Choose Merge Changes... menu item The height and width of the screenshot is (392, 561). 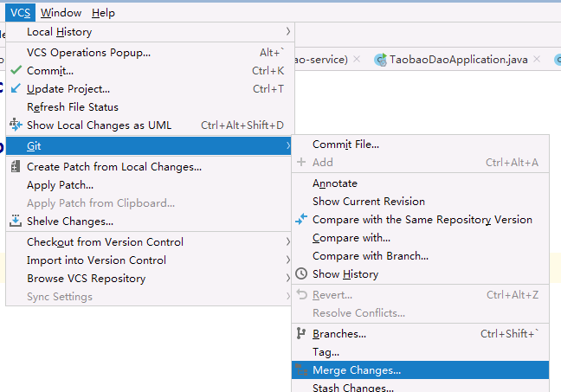[x=421, y=370]
